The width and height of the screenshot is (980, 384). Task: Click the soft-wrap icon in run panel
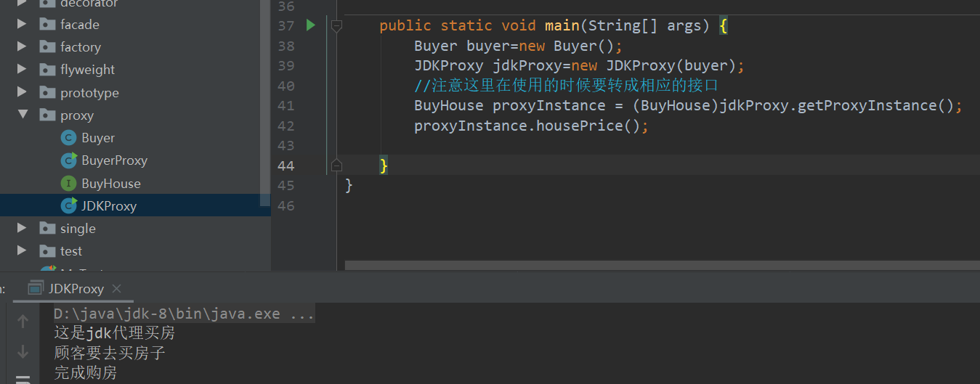23,380
